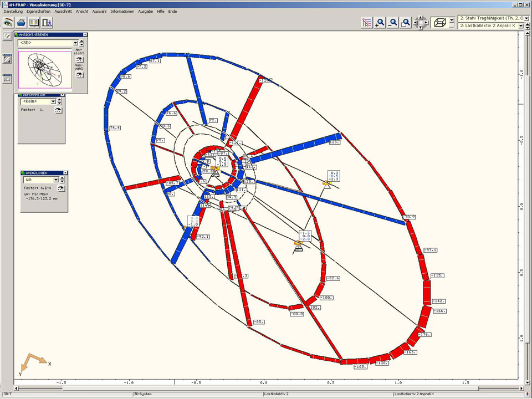Click the 3D view thumbnail preview

(x=44, y=69)
